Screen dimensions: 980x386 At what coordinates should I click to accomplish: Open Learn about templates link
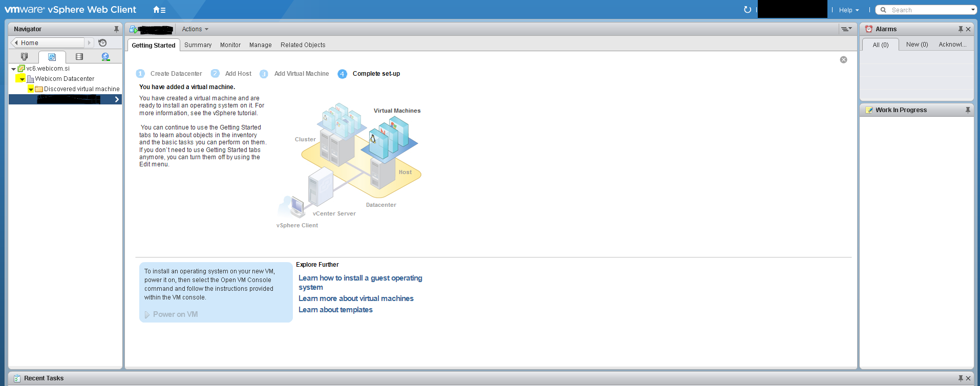[x=335, y=310]
